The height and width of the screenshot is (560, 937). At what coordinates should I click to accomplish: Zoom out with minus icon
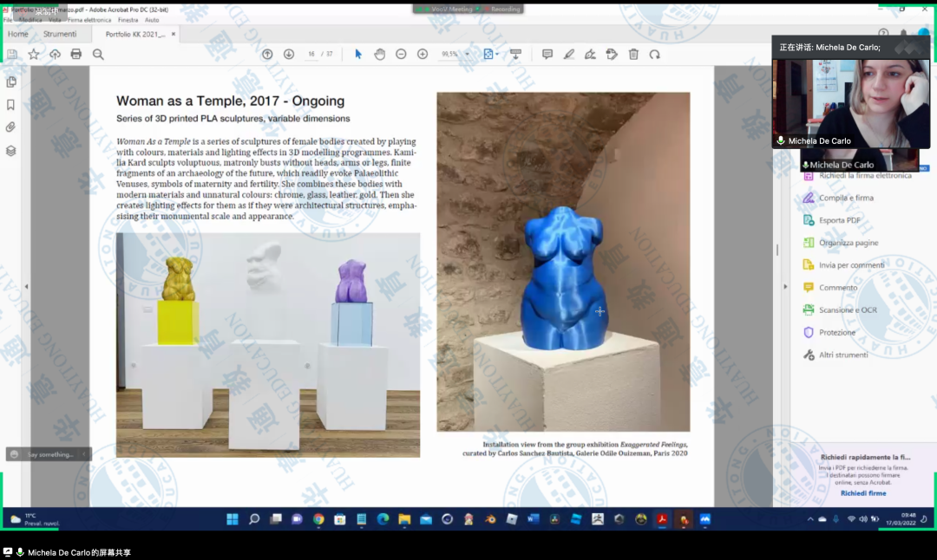(401, 55)
